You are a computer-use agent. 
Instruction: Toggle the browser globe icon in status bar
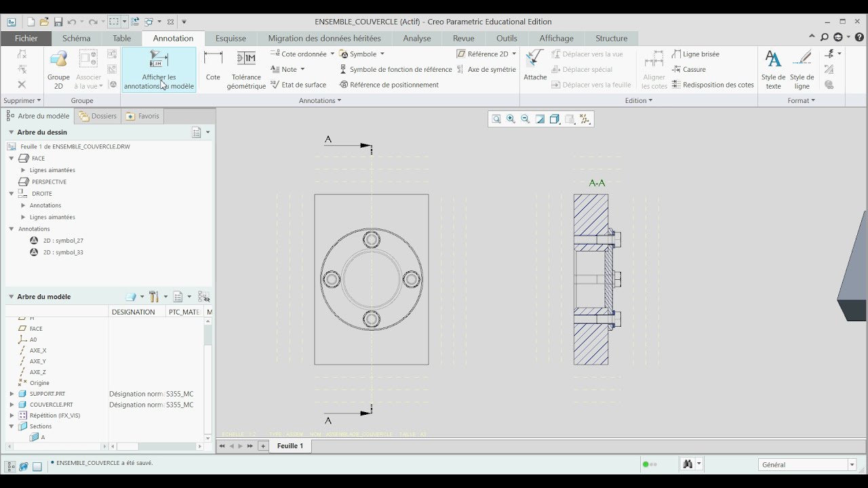pos(24,466)
